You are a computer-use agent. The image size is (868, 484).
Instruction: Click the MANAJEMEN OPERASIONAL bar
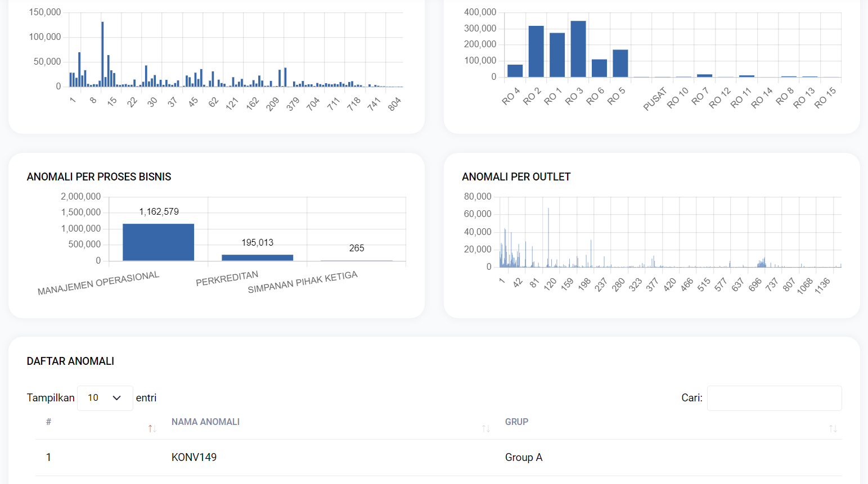pyautogui.click(x=158, y=242)
